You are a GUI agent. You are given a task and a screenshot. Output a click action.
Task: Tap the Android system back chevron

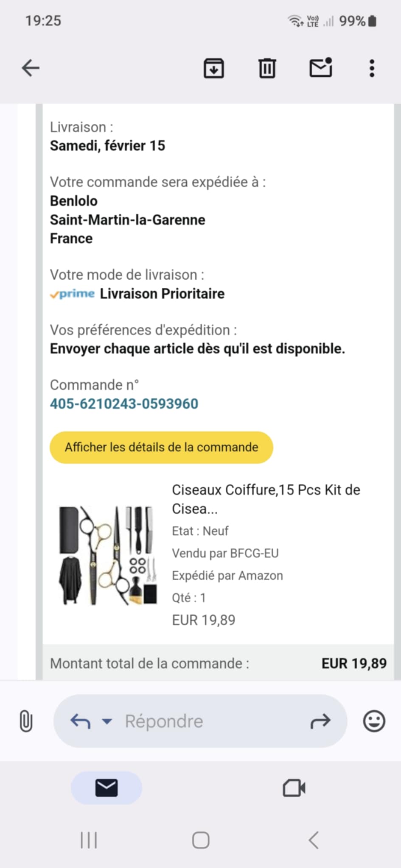314,840
